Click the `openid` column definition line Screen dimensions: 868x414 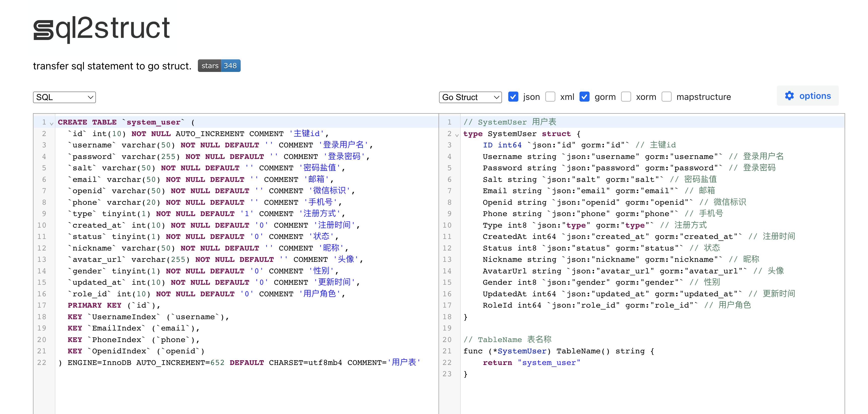pos(211,191)
